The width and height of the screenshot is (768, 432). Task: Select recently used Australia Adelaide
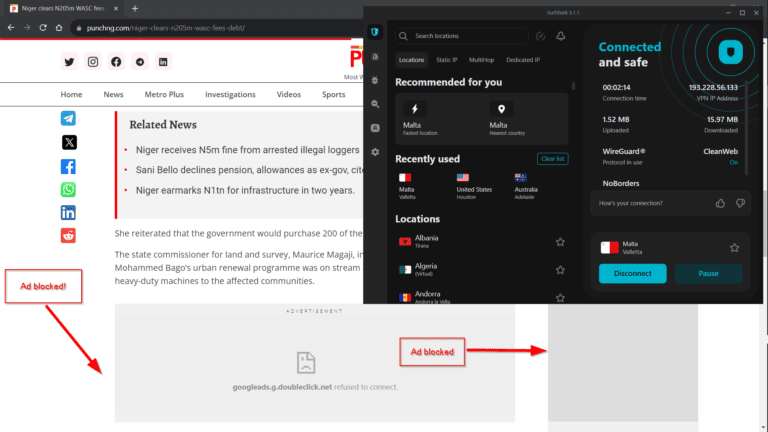click(x=526, y=186)
